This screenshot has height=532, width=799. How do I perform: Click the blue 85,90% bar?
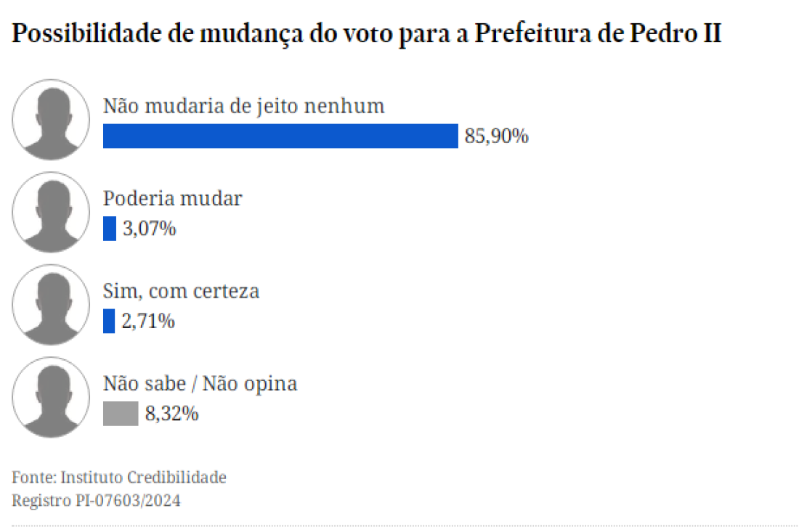pos(280,136)
